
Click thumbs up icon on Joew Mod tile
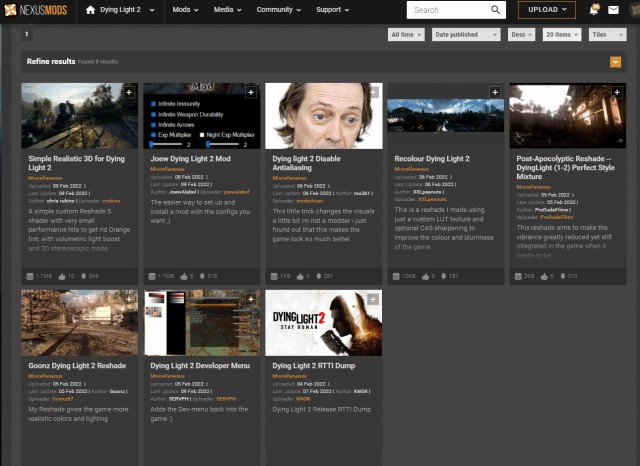tap(184, 276)
